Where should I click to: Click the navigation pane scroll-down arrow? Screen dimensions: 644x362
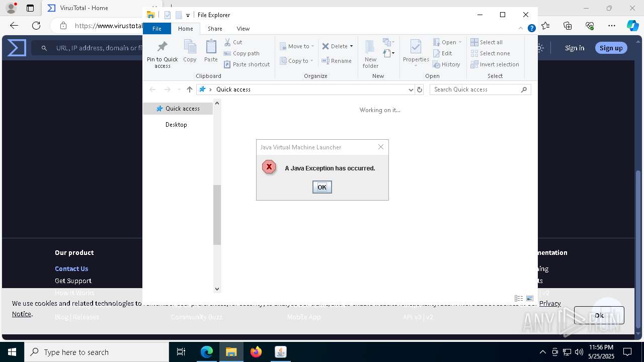[x=217, y=289]
